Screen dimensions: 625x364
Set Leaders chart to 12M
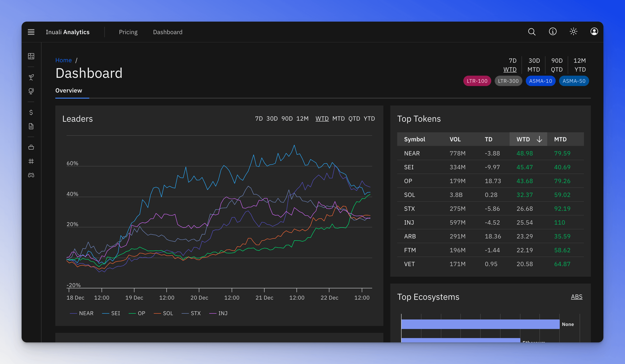302,119
